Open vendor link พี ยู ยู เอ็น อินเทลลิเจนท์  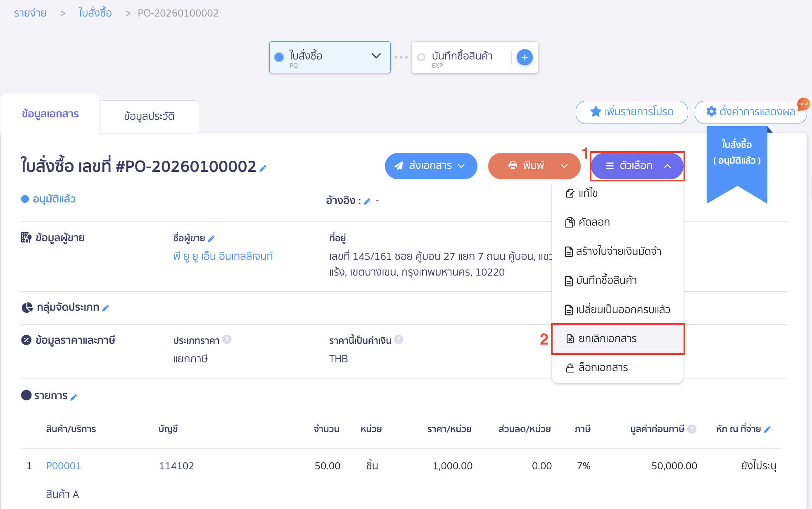point(223,256)
